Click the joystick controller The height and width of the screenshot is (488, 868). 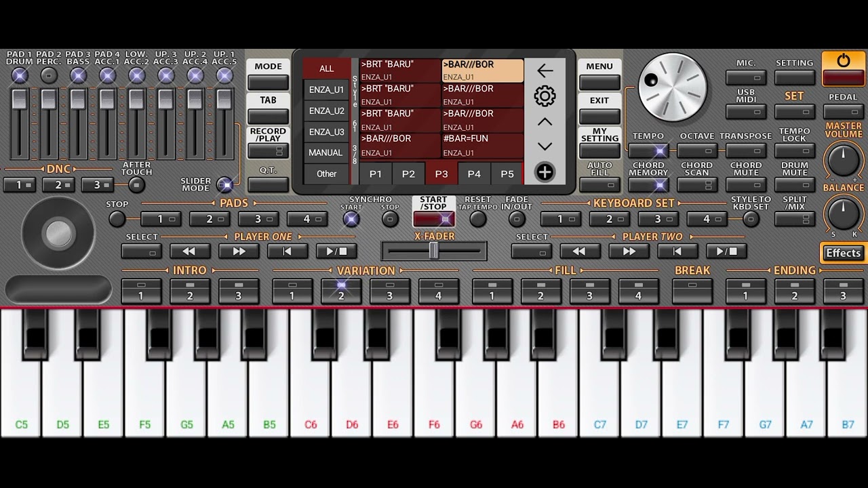(x=58, y=233)
